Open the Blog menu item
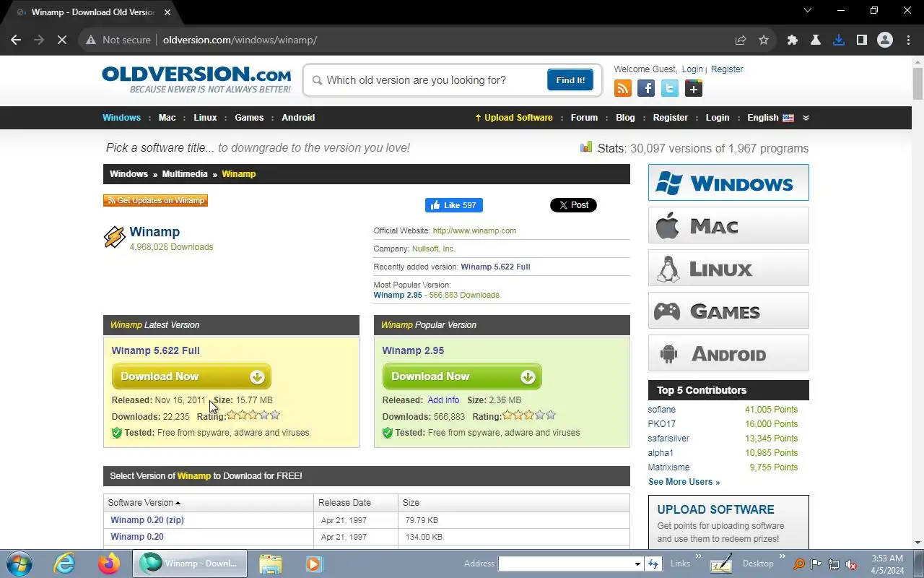924x578 pixels. pos(625,118)
